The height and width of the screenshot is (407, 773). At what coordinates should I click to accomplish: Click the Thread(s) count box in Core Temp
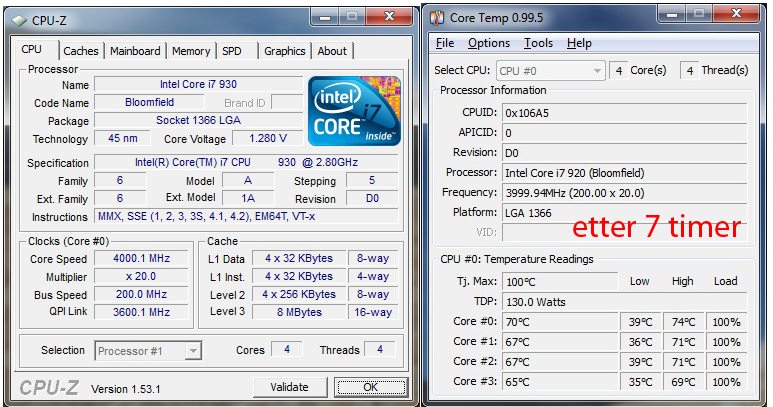[x=689, y=71]
